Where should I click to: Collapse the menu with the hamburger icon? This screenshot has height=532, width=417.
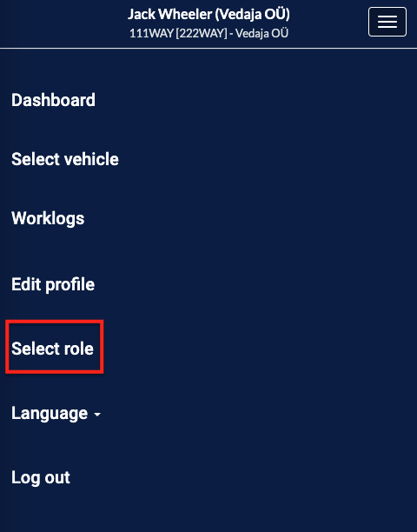pos(387,22)
